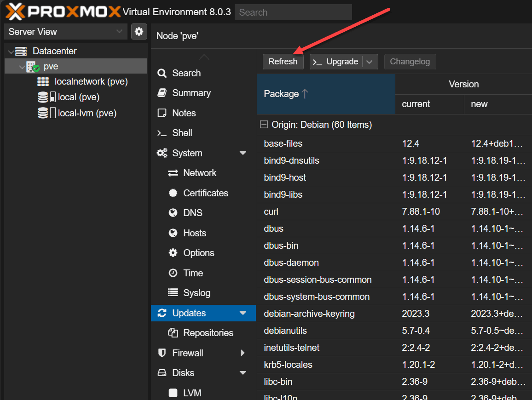
Task: Select the bind9-dnsutils package row
Action: tap(394, 160)
